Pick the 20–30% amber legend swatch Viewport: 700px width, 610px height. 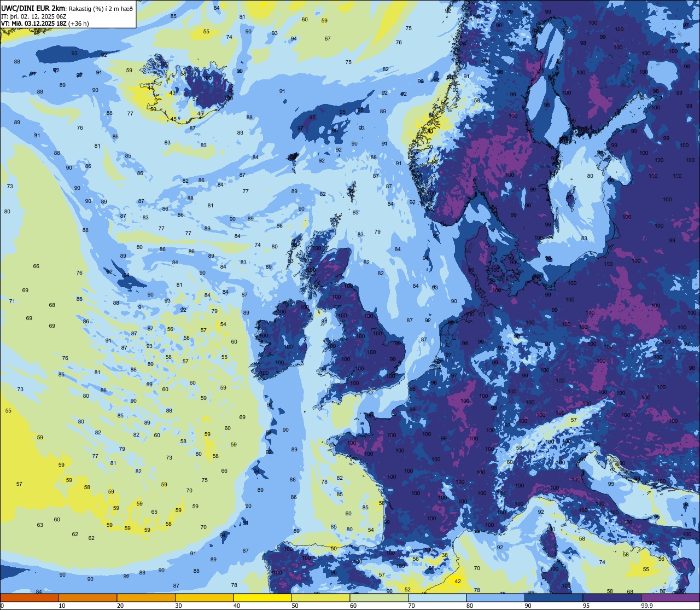(146, 597)
